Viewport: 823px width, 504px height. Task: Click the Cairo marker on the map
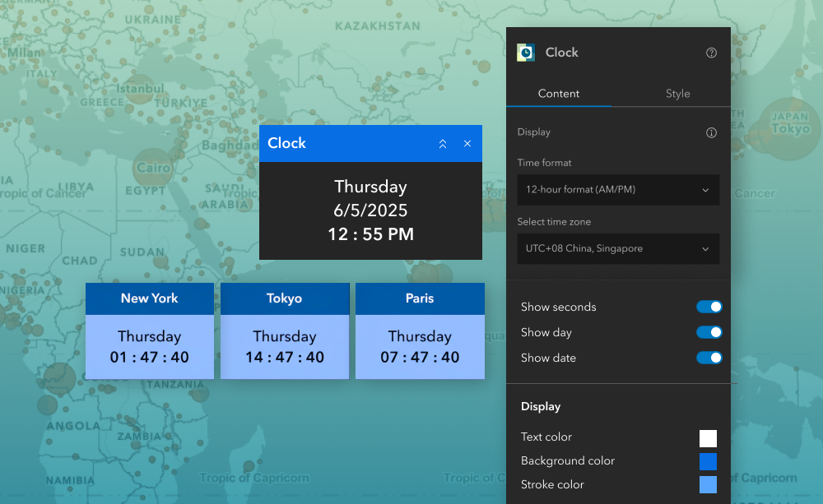click(x=154, y=168)
